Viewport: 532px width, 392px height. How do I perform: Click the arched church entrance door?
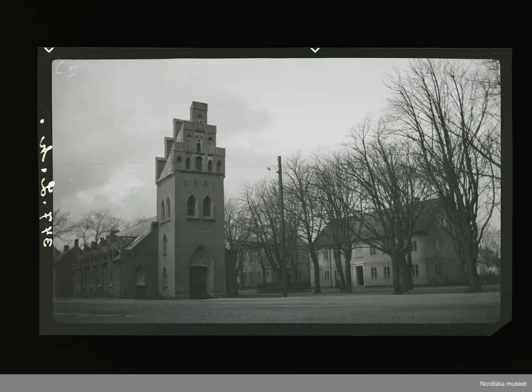tap(198, 281)
